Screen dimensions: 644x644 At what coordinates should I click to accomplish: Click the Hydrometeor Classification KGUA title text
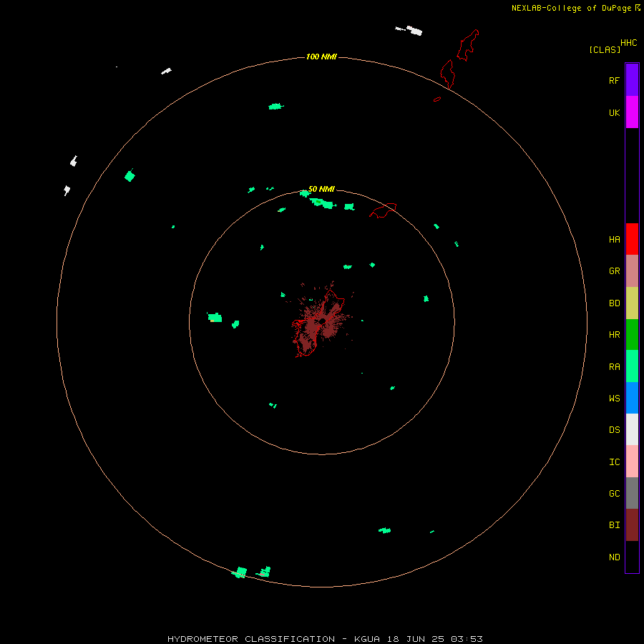tap(325, 639)
